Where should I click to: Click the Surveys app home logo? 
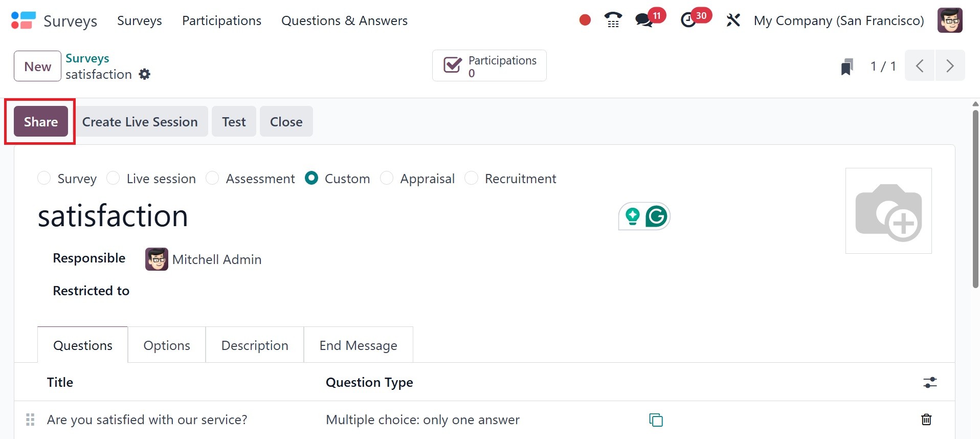click(x=24, y=20)
